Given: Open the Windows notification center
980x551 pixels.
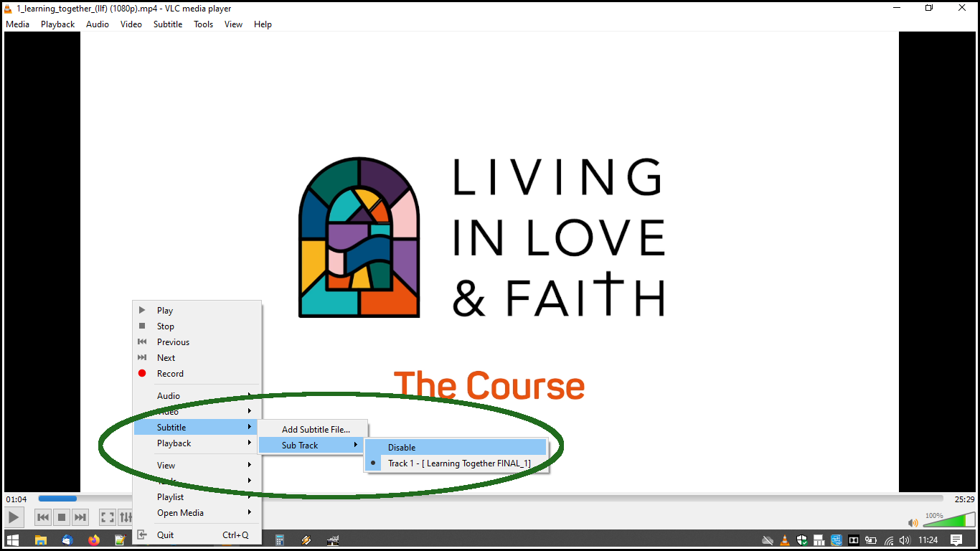Looking at the screenshot, I should (x=956, y=540).
